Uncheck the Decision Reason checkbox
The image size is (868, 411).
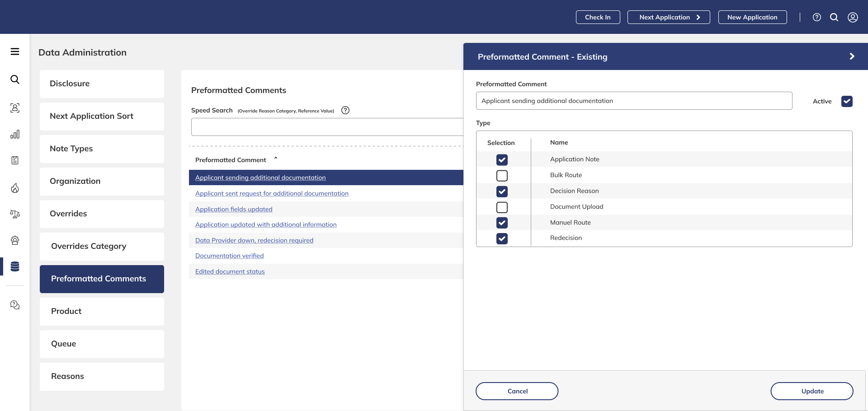502,191
